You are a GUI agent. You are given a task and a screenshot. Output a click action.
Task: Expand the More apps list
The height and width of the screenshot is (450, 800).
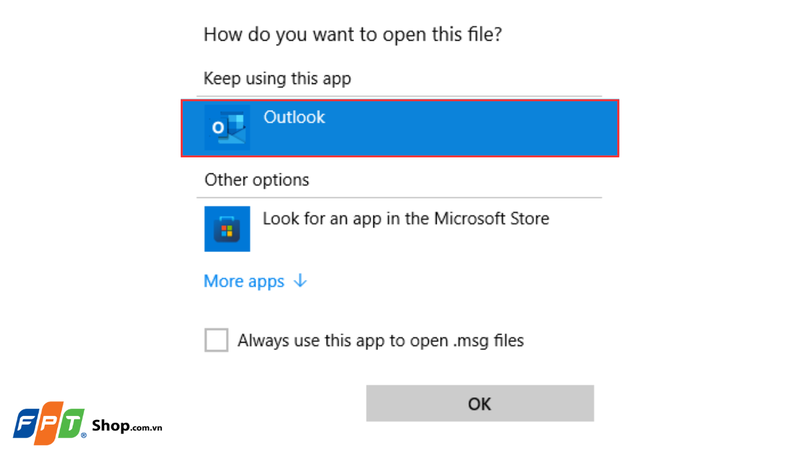245,282
